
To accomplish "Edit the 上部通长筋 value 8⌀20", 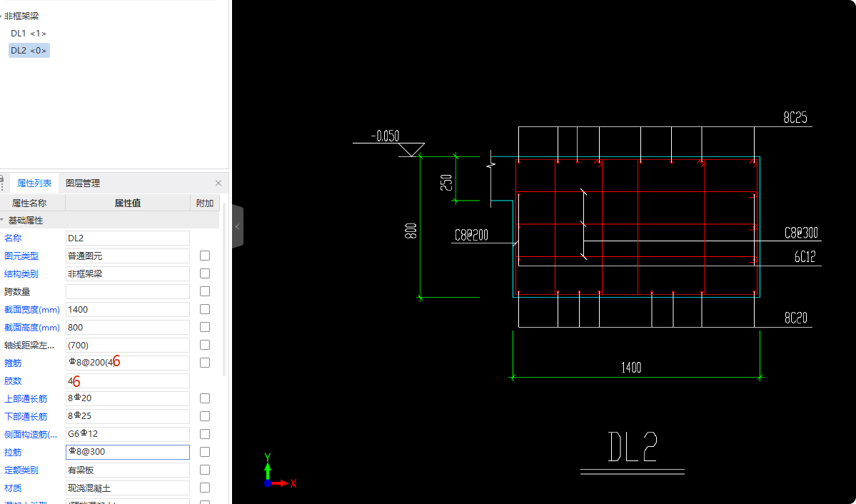I will [x=128, y=398].
